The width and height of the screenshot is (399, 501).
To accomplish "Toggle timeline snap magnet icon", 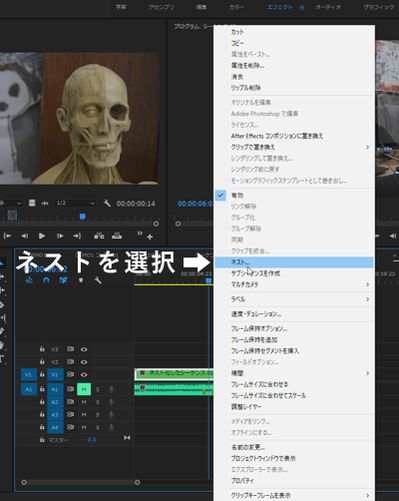I will pyautogui.click(x=46, y=280).
